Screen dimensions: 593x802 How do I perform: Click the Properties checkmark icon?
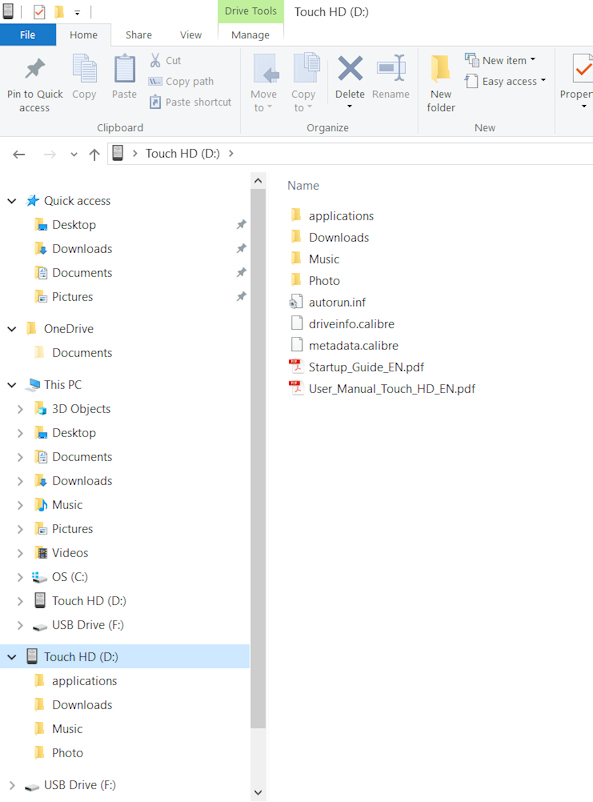[582, 69]
